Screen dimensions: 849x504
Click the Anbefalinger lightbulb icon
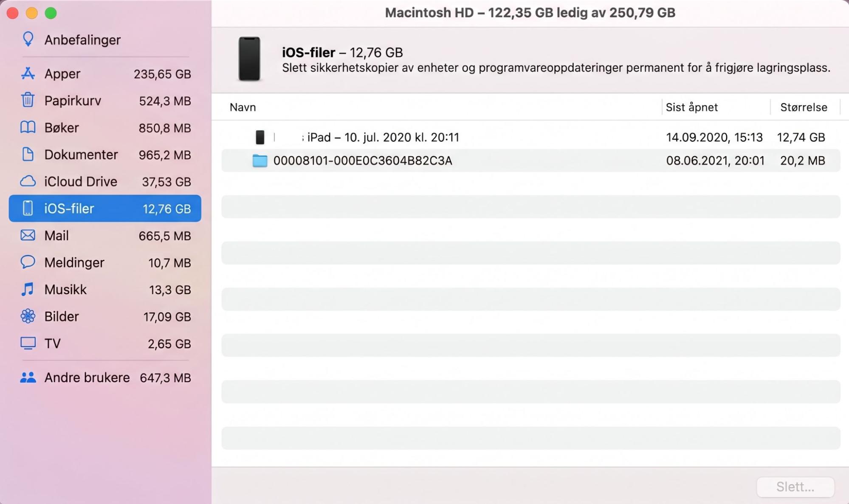(x=28, y=39)
